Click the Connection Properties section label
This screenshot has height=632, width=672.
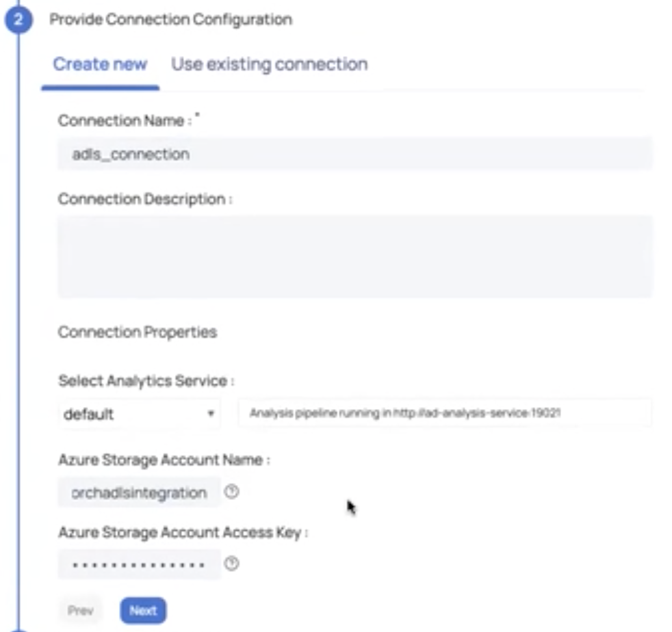pos(137,332)
